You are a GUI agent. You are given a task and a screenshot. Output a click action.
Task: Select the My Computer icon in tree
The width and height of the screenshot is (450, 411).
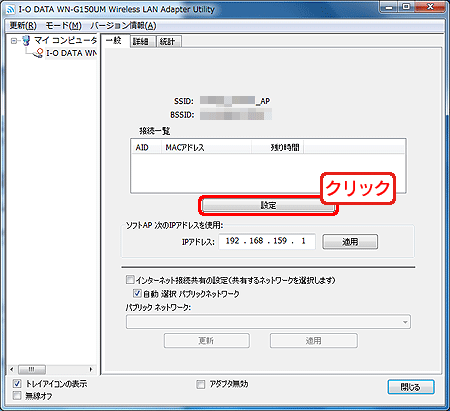coord(26,41)
